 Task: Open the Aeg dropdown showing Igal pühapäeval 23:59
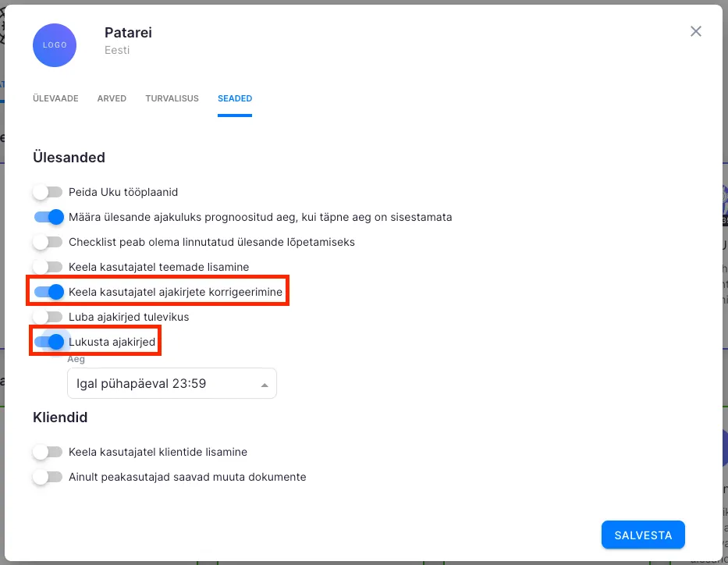172,384
